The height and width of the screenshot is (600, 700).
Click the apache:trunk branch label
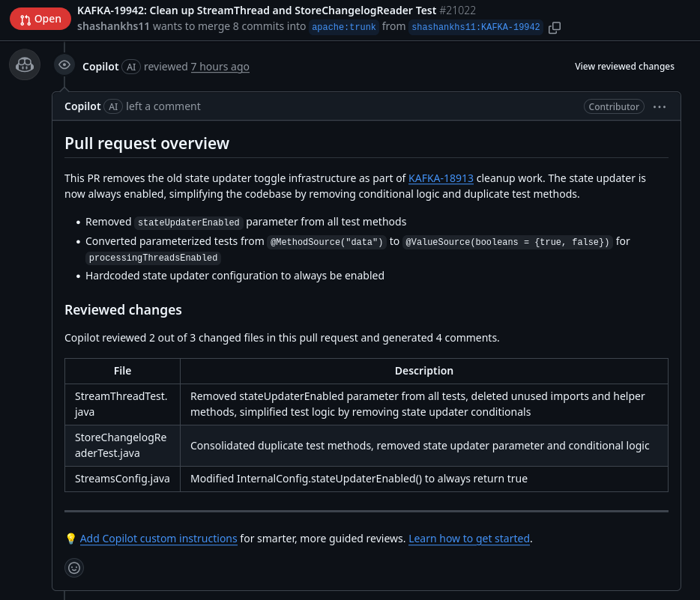pyautogui.click(x=343, y=27)
